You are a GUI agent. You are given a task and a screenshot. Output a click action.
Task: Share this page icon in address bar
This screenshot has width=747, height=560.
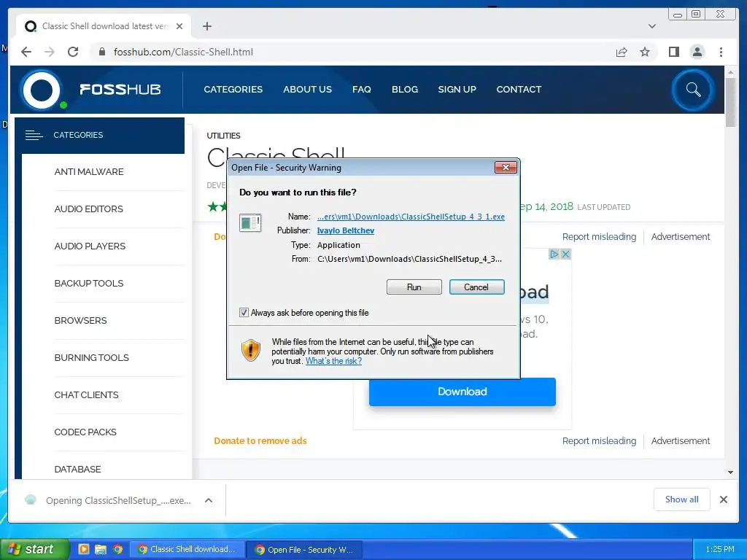point(622,52)
